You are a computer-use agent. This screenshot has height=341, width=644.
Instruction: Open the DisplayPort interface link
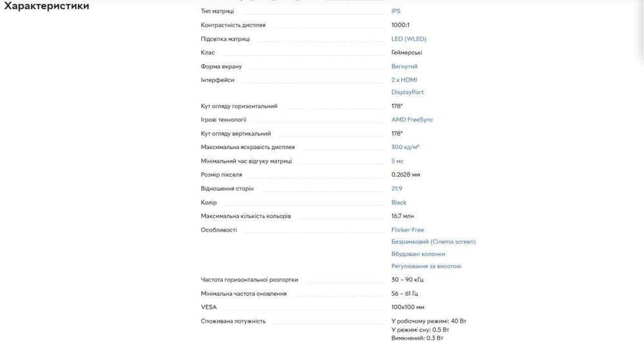coord(407,92)
